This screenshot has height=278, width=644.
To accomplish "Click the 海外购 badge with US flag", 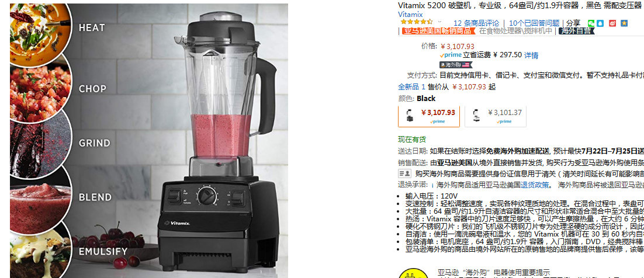I will [x=456, y=64].
